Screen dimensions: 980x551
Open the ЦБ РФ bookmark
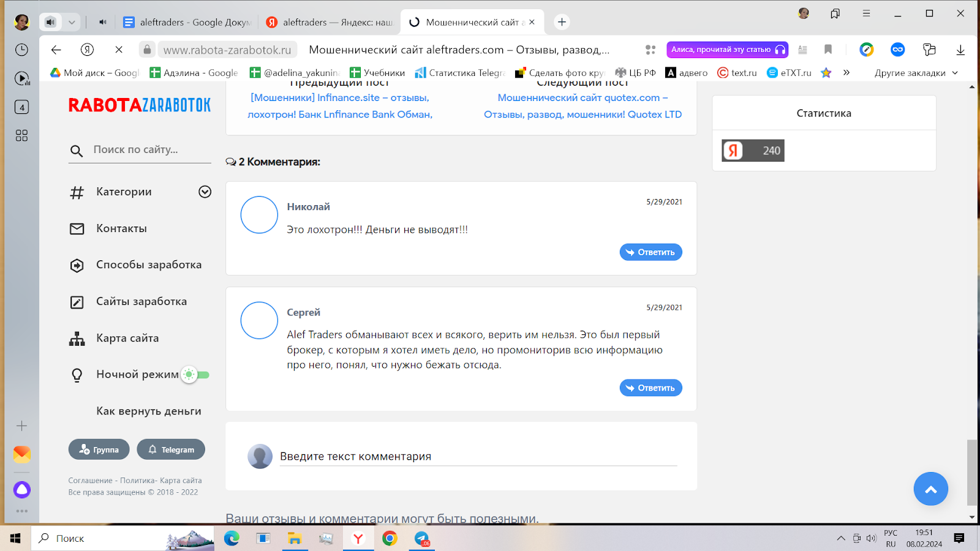[635, 73]
